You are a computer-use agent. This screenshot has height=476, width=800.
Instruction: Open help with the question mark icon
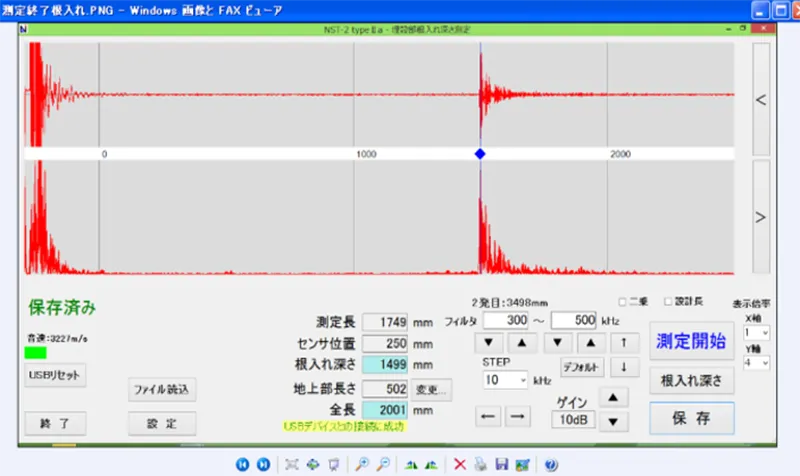pos(551,464)
